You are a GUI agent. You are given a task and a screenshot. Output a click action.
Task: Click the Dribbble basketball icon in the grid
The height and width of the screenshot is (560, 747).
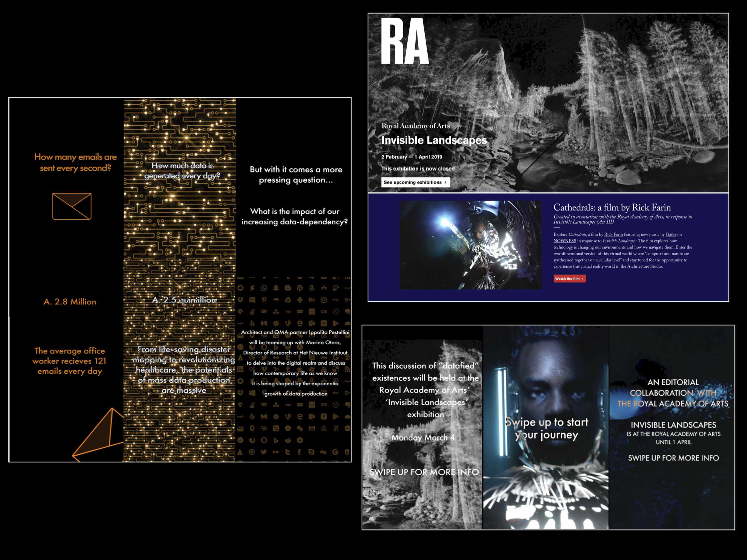click(x=252, y=452)
